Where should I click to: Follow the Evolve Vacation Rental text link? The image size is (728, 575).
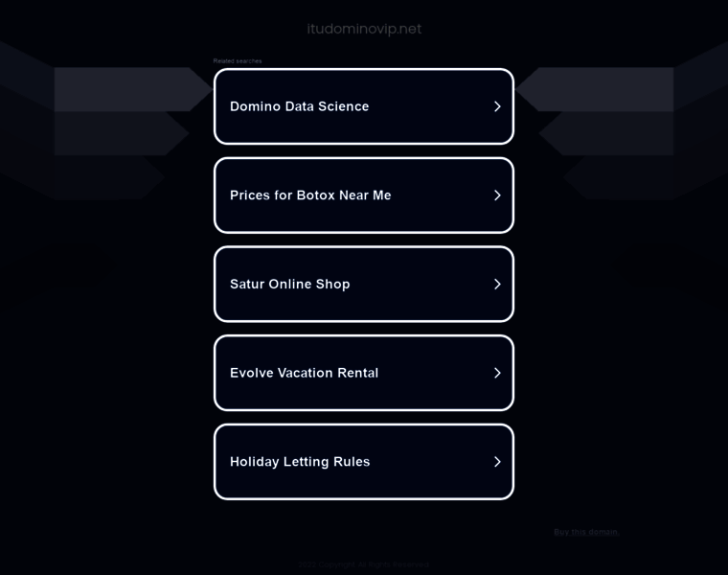(304, 373)
